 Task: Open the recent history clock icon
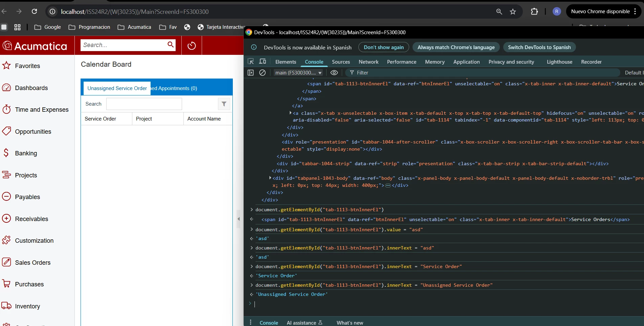[192, 45]
